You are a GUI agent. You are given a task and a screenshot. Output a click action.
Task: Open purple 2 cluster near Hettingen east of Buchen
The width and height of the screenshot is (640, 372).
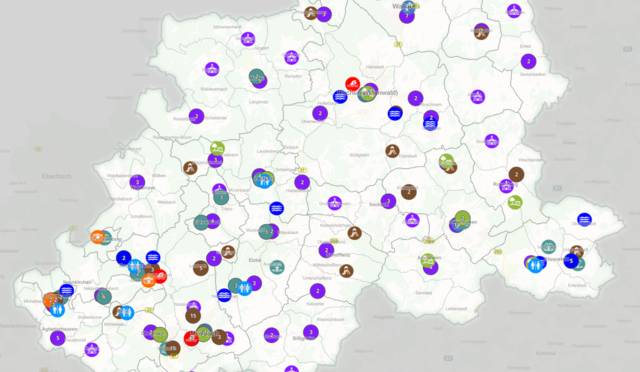click(416, 98)
